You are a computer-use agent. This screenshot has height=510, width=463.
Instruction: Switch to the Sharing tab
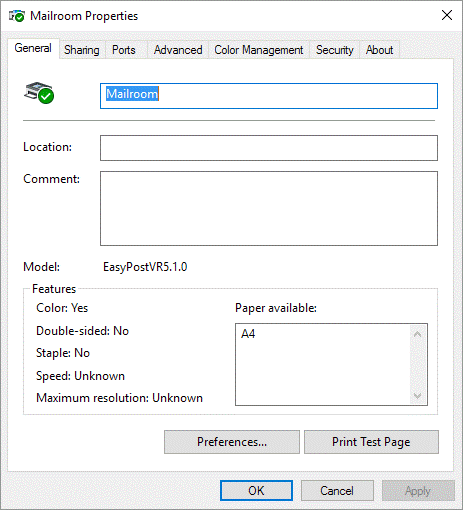tap(82, 50)
